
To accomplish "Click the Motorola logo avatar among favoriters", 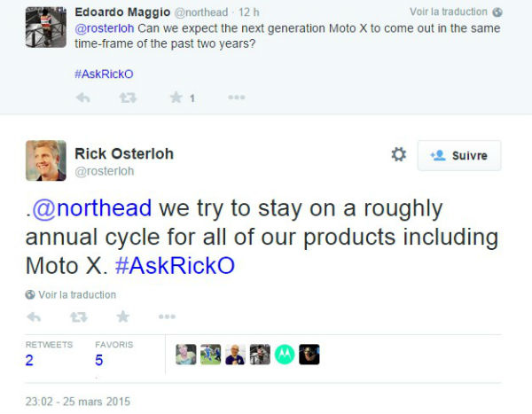I will point(284,355).
